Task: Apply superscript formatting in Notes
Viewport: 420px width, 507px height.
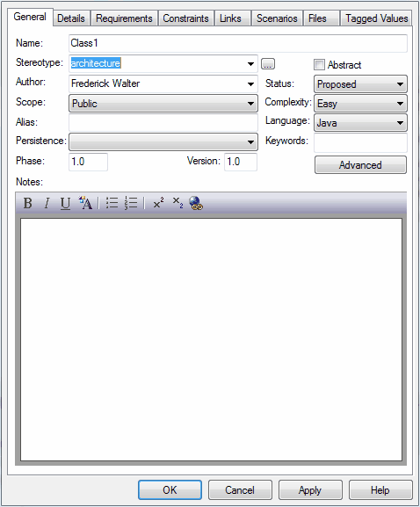Action: pos(158,203)
